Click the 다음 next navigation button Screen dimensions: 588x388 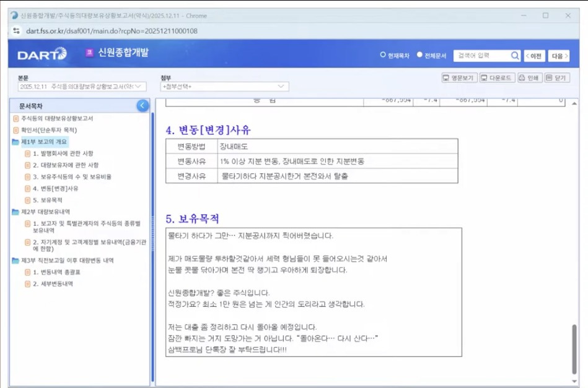point(559,56)
